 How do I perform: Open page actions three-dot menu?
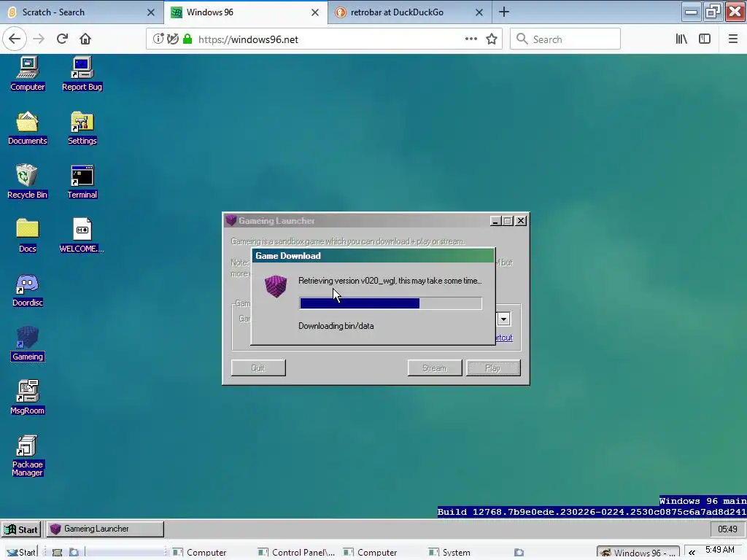pyautogui.click(x=471, y=39)
